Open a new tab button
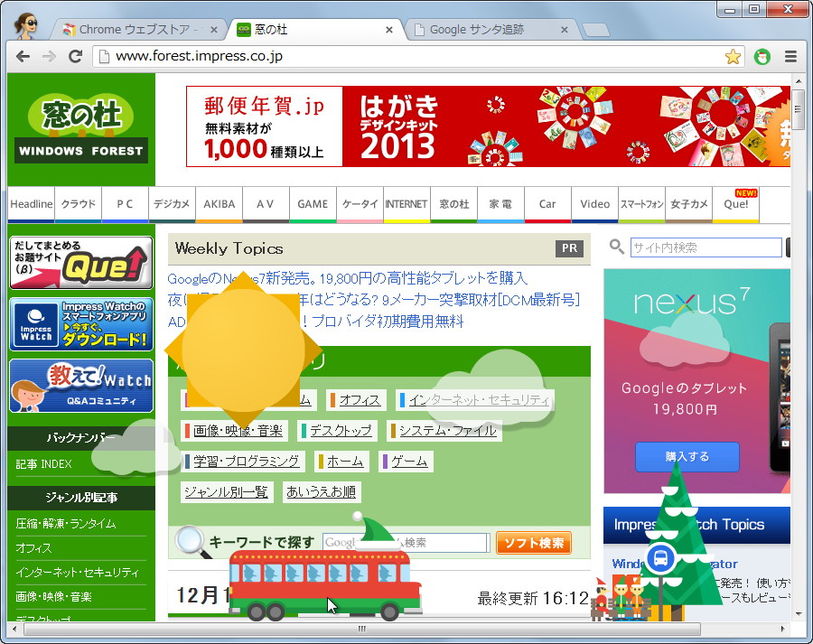This screenshot has height=644, width=813. [595, 30]
